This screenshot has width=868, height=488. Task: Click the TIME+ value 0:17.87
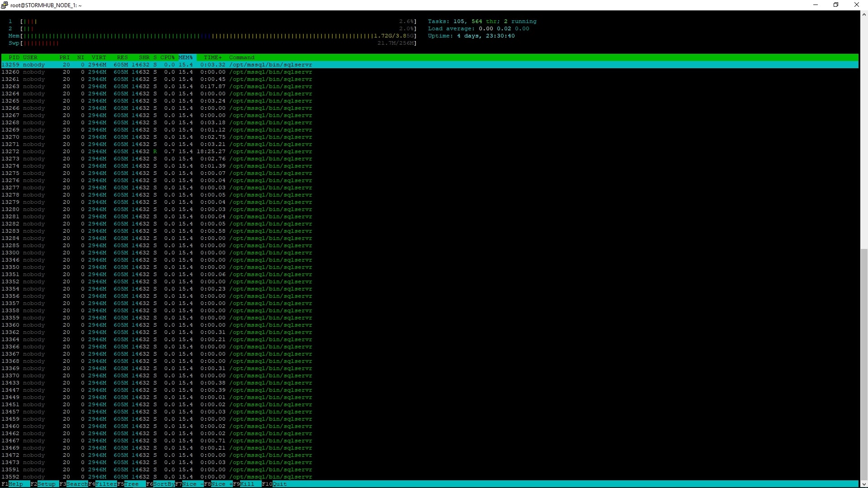212,86
